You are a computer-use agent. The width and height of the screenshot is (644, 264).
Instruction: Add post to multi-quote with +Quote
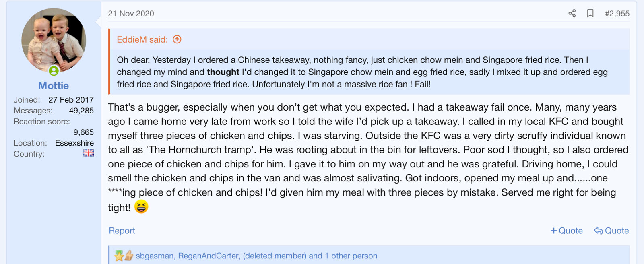(566, 231)
